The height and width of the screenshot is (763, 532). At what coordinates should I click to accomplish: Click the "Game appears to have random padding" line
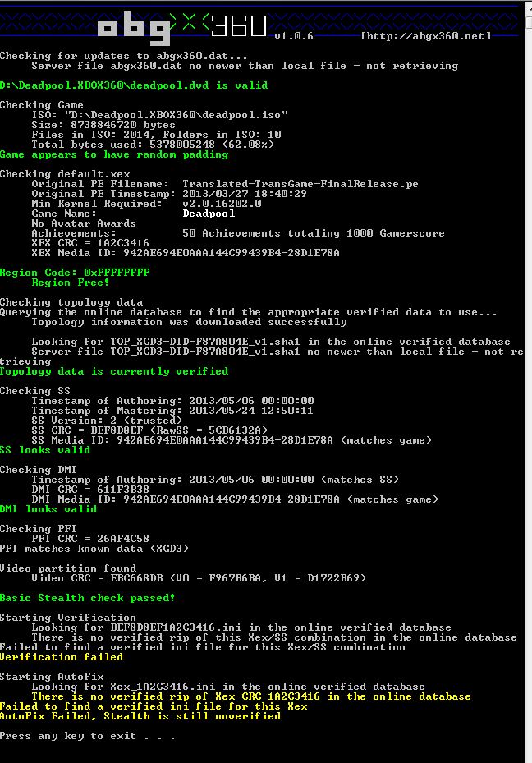point(114,154)
